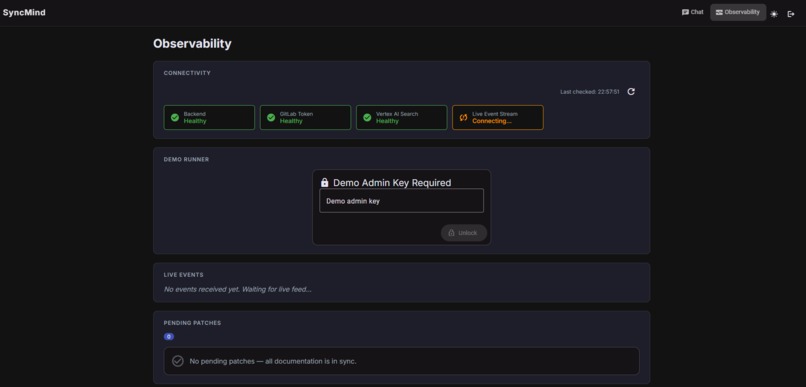Click the Unlock button

[x=464, y=233]
